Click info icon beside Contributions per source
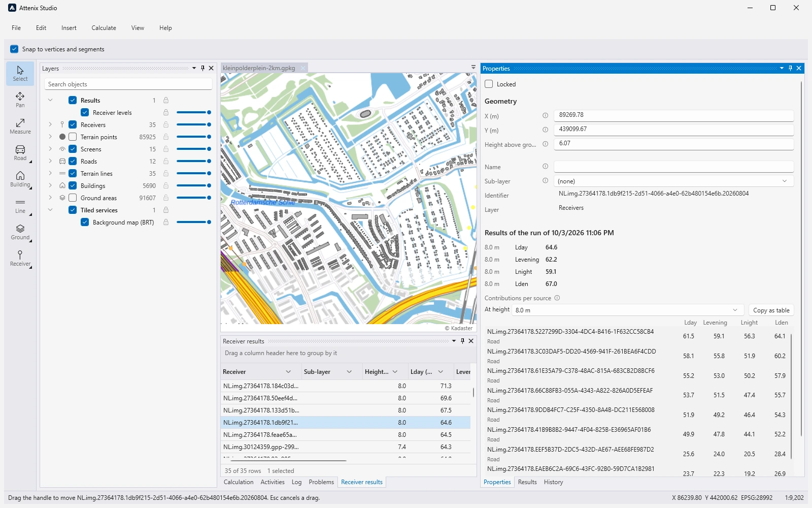Screen dimensions: 812x508 coord(557,298)
